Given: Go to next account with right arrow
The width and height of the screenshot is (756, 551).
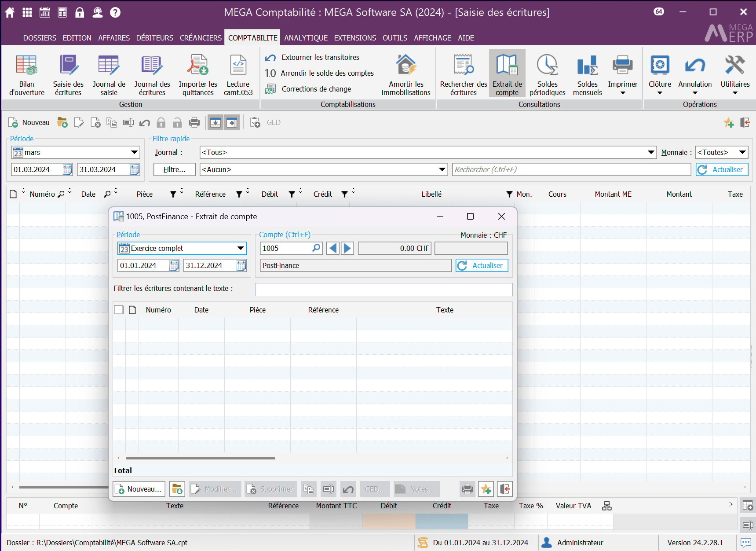Looking at the screenshot, I should [347, 248].
